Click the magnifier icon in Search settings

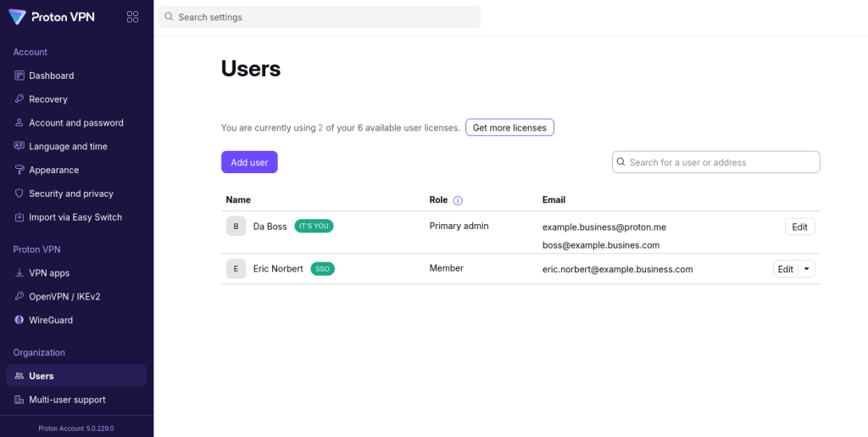(x=169, y=17)
